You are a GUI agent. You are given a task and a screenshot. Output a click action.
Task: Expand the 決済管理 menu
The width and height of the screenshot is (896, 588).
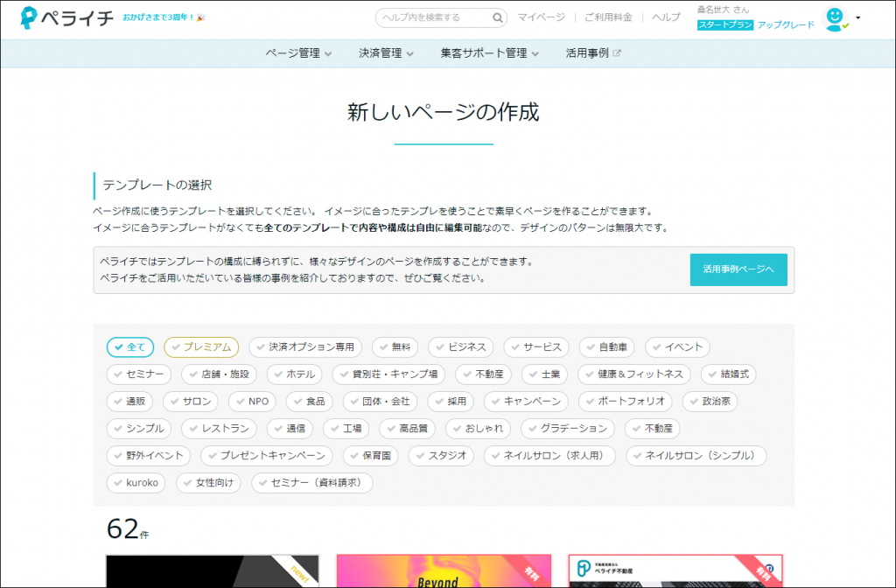click(x=386, y=53)
